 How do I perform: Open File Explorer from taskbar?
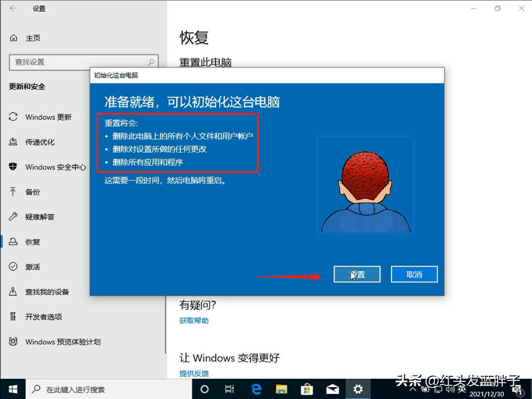click(281, 389)
